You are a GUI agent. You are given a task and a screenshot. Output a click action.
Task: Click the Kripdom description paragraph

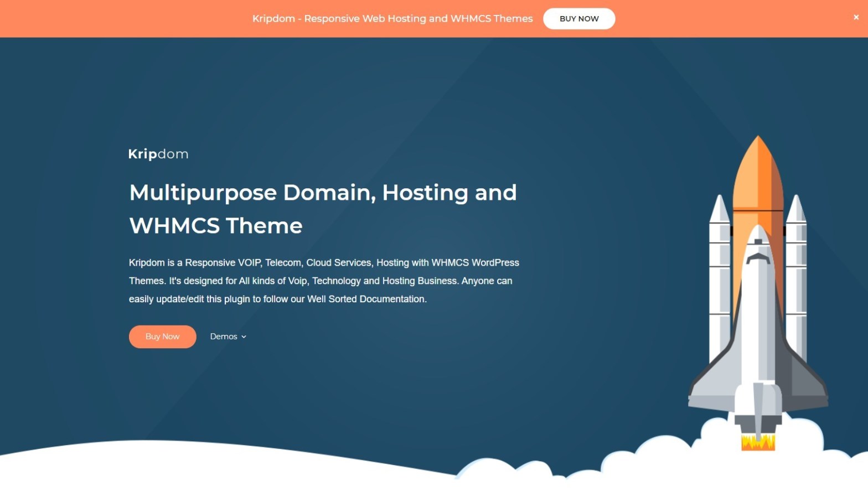coord(324,281)
